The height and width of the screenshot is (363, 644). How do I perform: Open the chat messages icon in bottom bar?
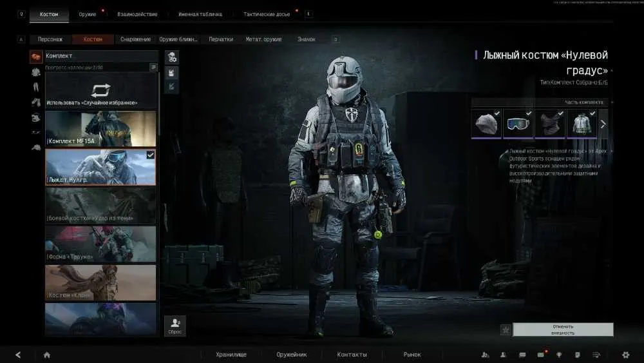(522, 355)
